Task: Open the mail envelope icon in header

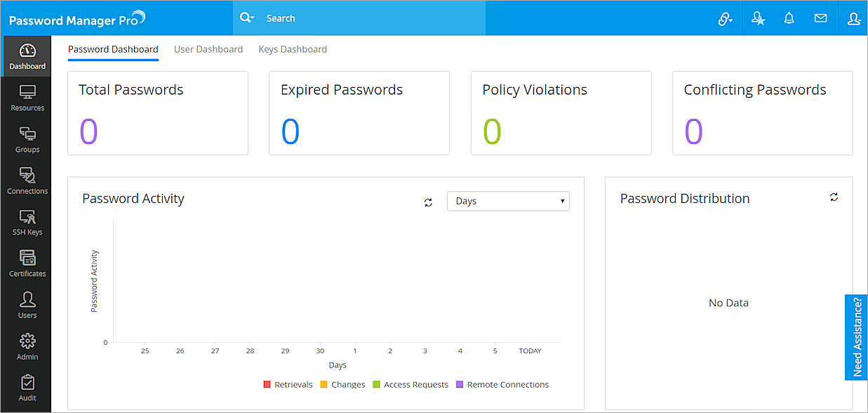Action: (820, 18)
